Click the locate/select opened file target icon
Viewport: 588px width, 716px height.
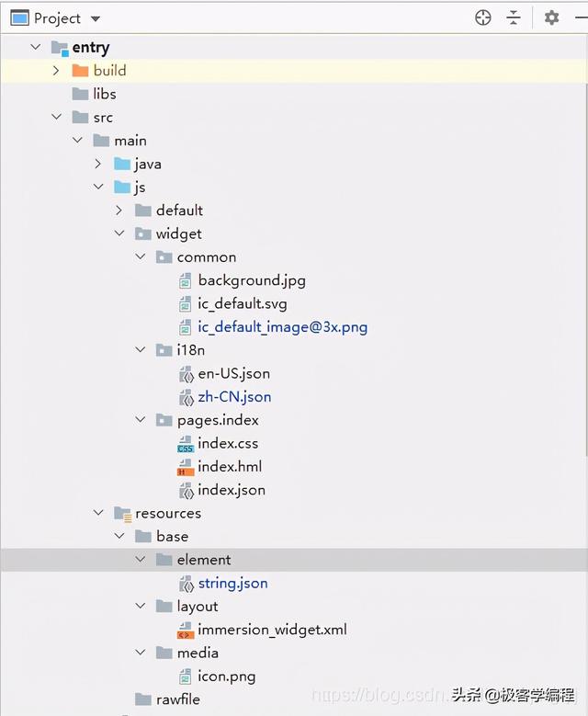[482, 17]
